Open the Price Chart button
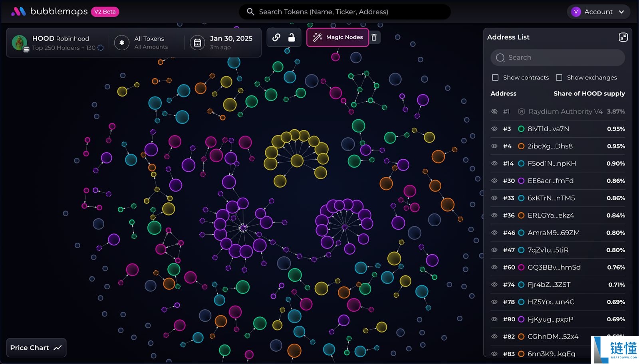This screenshot has width=639, height=364. 36,348
